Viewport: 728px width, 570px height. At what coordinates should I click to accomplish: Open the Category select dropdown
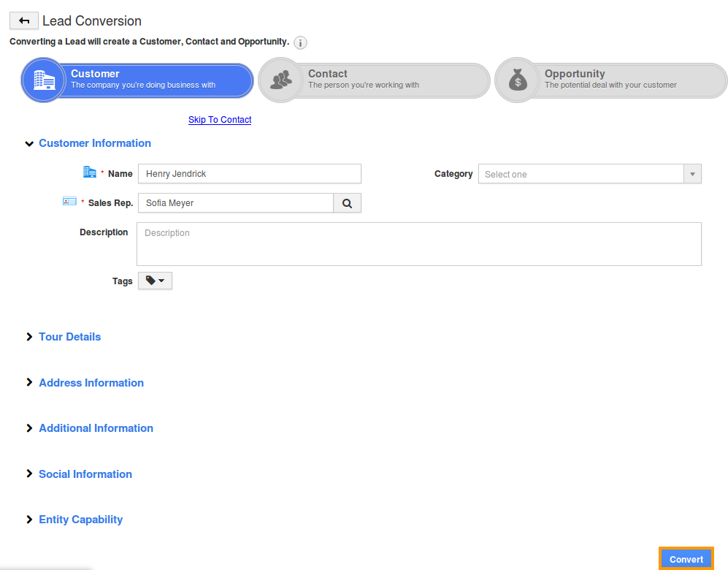(x=589, y=174)
